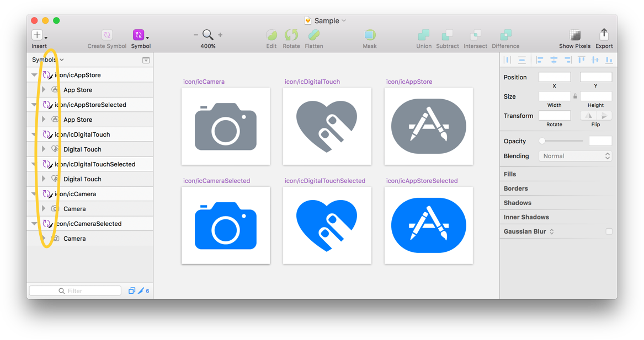Screen dimensions: 644x340
Task: Click the Intersect boolean operation
Action: coord(475,35)
